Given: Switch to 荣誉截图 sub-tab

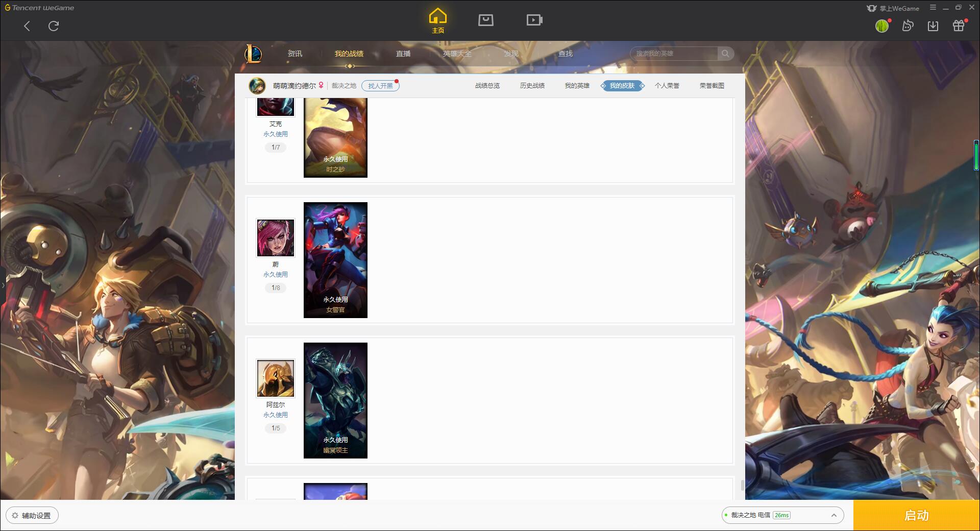Looking at the screenshot, I should point(712,86).
